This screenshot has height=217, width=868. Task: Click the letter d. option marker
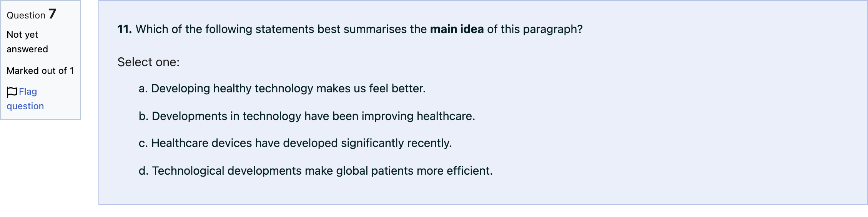pyautogui.click(x=144, y=171)
